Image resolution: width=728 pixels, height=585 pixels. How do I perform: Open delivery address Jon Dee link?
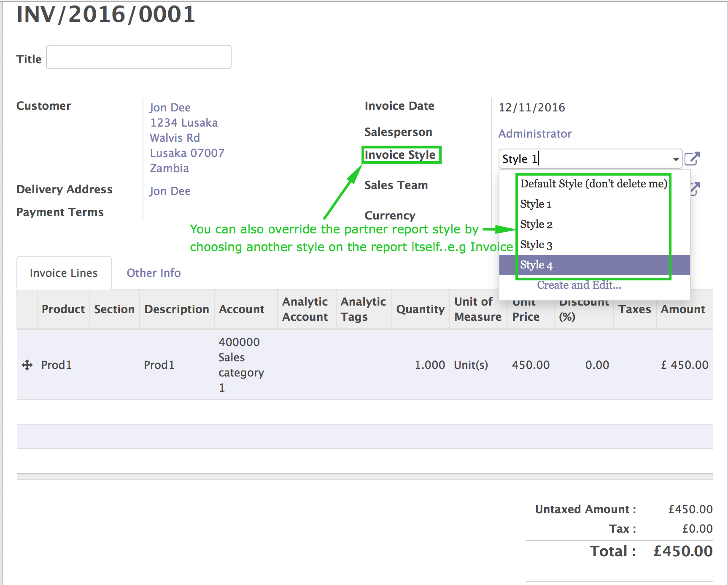[170, 191]
